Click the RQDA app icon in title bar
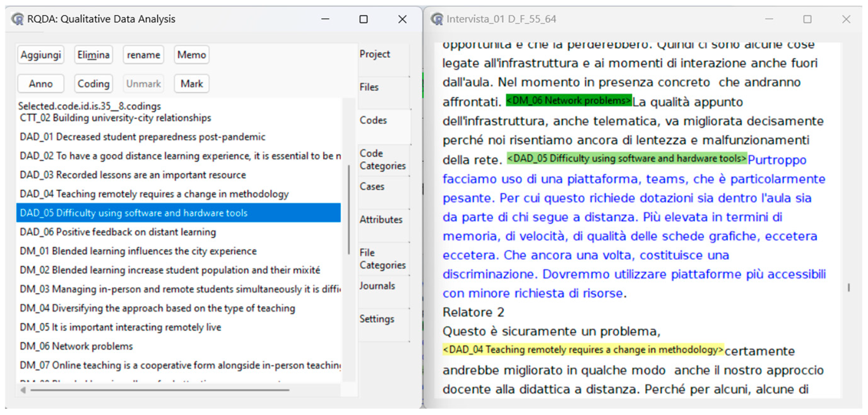This screenshot has height=415, width=868. [18, 19]
